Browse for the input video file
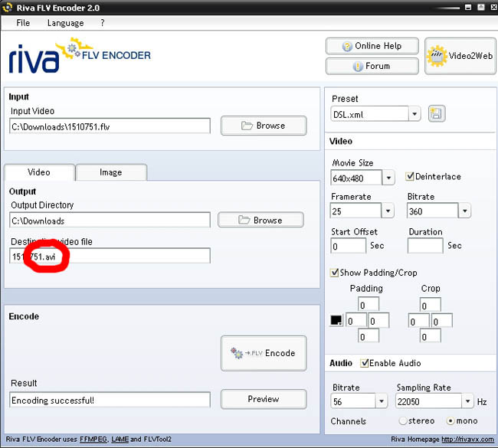Viewport: 498px width, 448px height. pyautogui.click(x=264, y=126)
